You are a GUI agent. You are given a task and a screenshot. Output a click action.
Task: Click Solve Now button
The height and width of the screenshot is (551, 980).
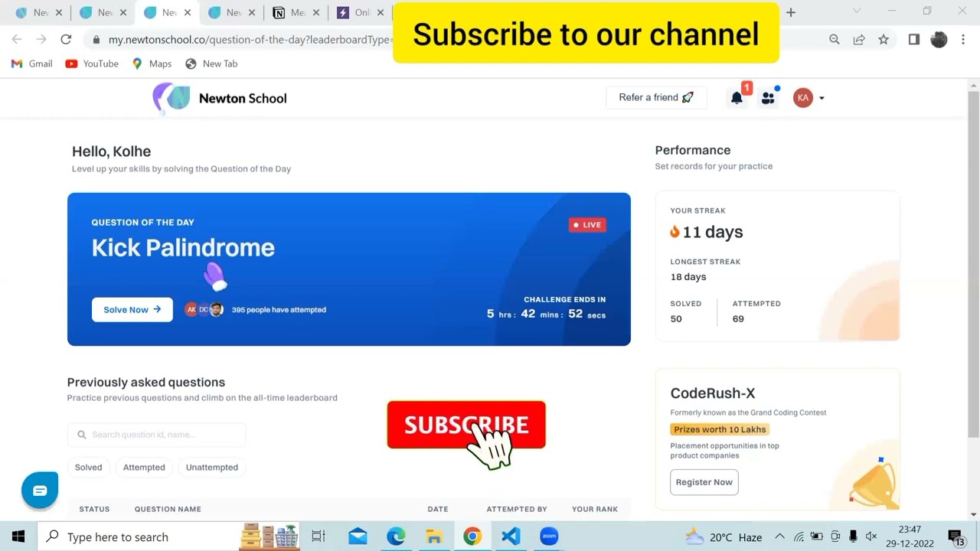[x=132, y=309]
